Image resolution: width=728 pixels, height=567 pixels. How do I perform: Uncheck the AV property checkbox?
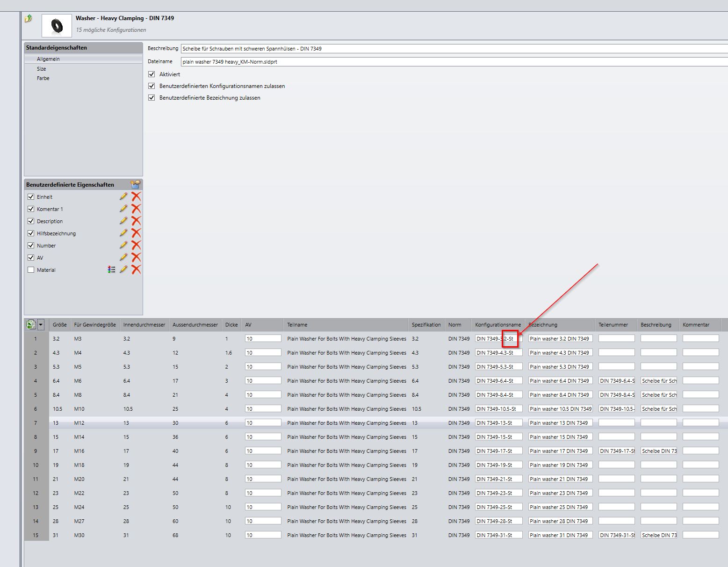coord(31,258)
